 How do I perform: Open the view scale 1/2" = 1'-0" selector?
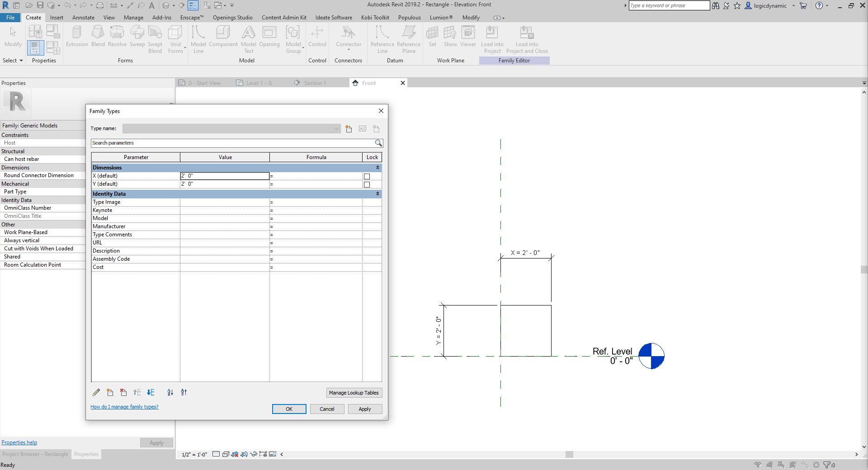point(194,455)
